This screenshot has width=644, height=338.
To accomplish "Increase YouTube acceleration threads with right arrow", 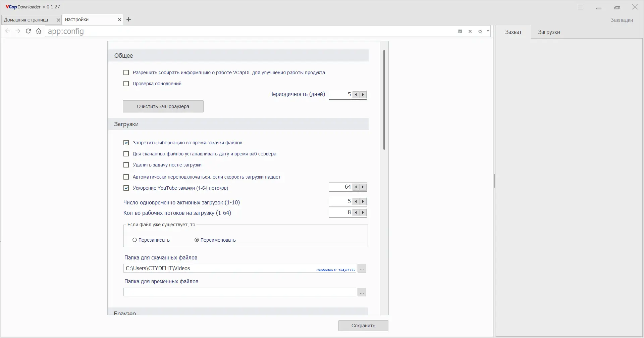I will point(363,187).
